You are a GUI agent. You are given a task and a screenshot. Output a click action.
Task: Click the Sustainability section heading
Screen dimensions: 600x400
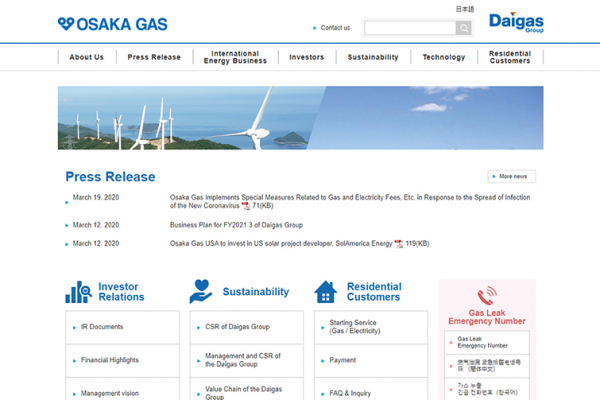tap(256, 292)
